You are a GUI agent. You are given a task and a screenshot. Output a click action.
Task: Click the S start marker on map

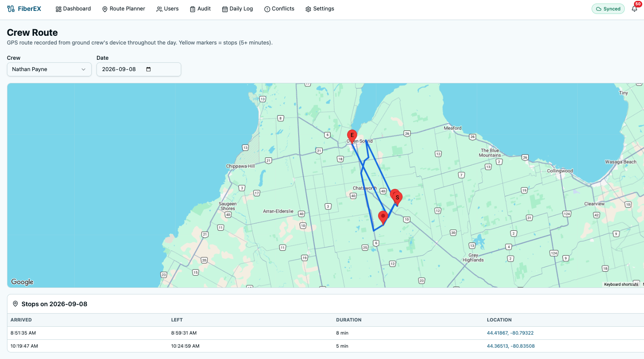[x=397, y=198]
